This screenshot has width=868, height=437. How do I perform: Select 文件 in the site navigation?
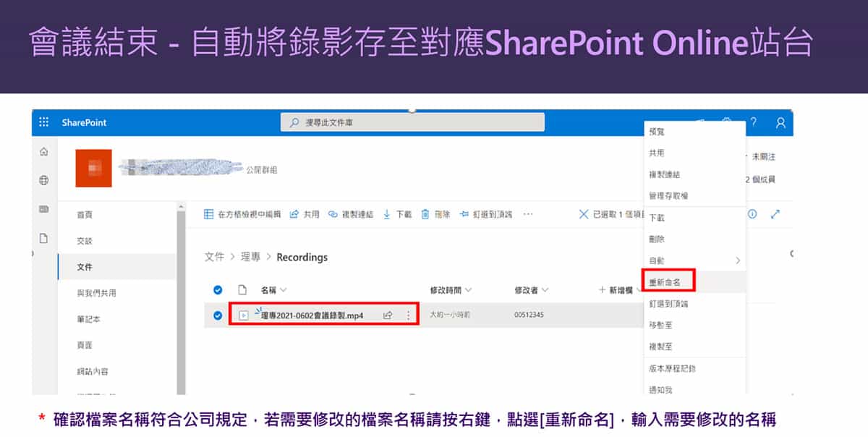pos(85,267)
